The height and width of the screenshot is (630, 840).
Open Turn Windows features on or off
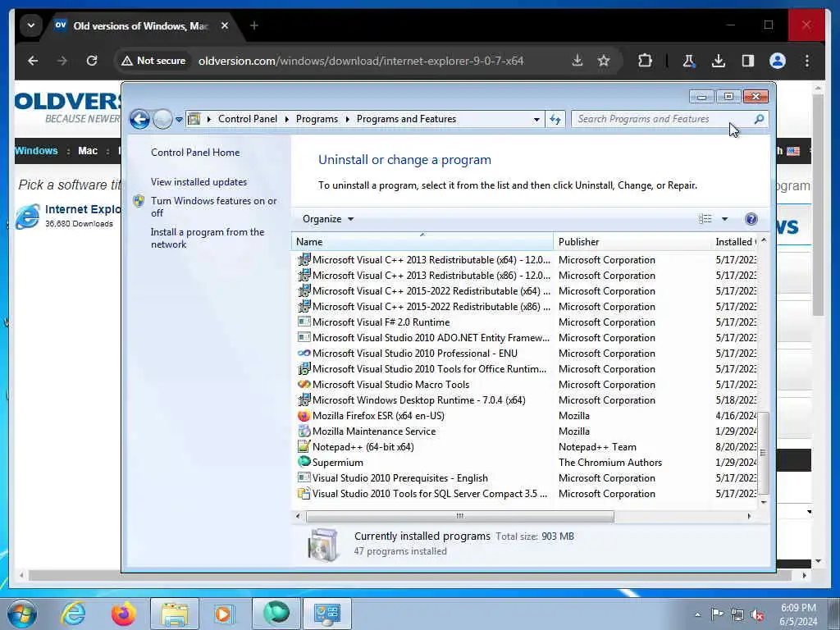[213, 207]
